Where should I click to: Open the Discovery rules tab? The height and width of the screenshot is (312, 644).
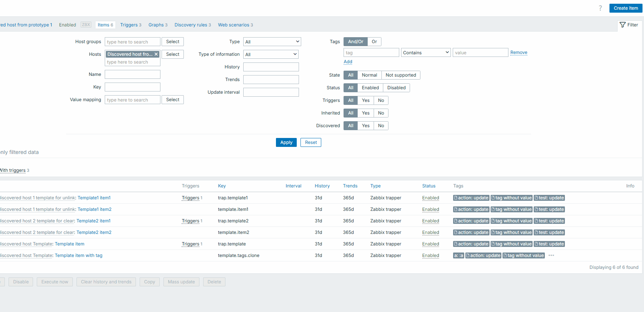(192, 25)
